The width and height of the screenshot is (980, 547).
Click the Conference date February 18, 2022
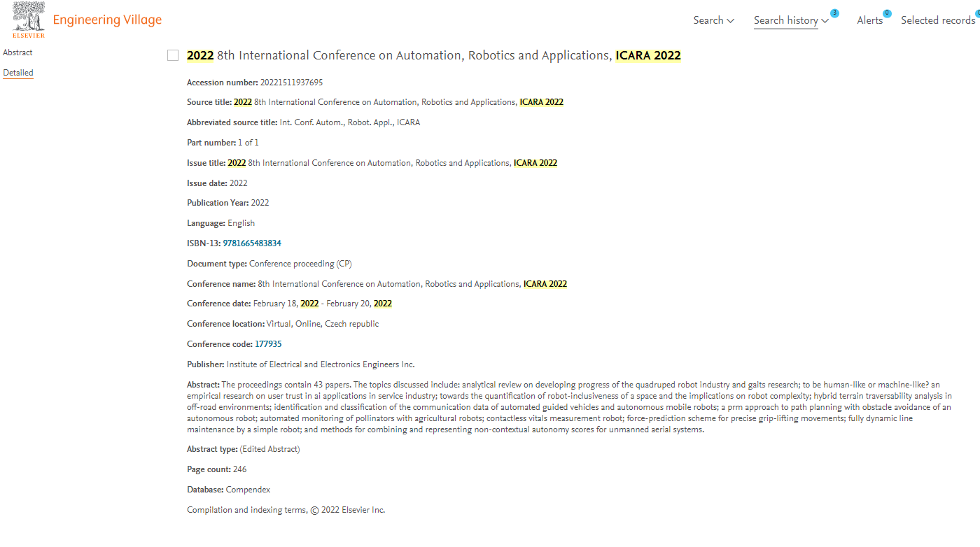pos(323,304)
